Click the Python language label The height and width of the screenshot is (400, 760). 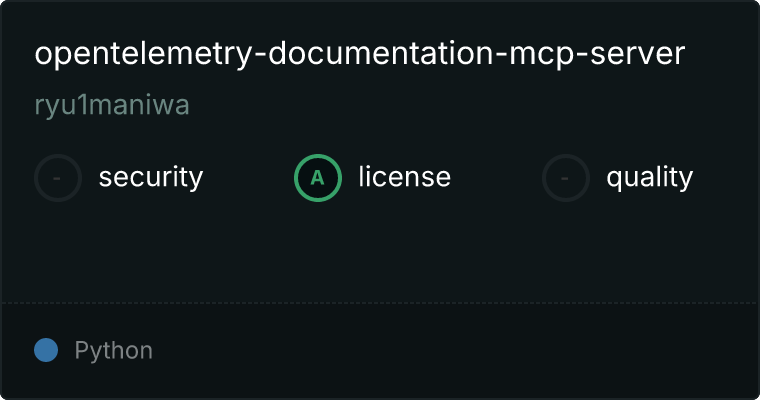(x=114, y=350)
